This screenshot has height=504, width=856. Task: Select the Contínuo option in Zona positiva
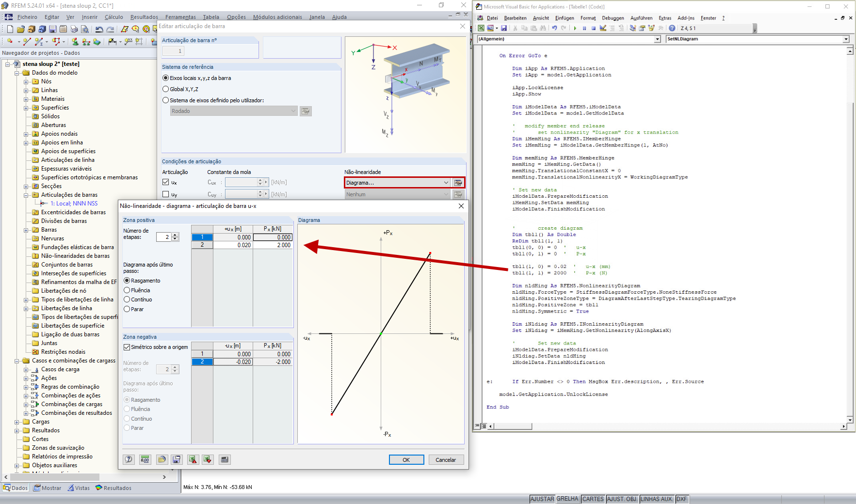(x=127, y=299)
